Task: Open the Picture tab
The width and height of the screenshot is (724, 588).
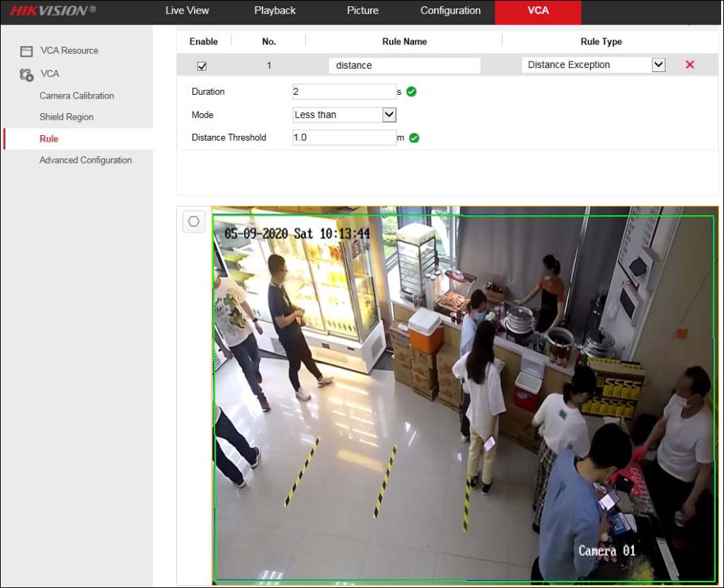Action: tap(362, 11)
